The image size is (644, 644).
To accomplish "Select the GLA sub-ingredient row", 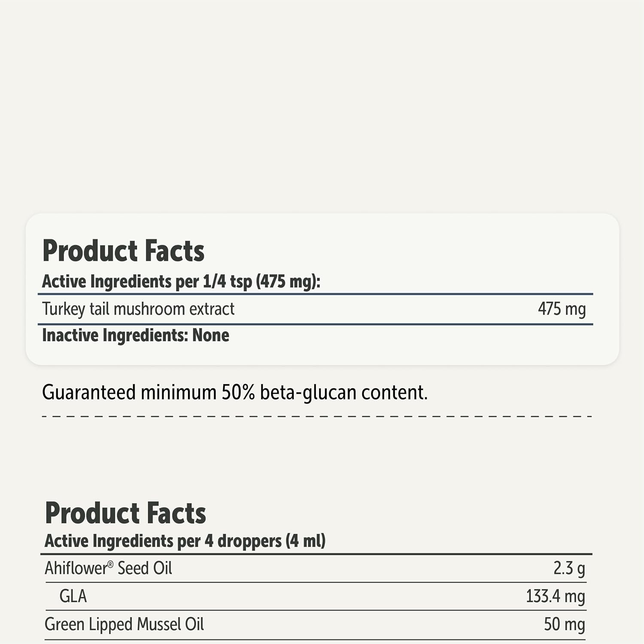I will [73, 596].
